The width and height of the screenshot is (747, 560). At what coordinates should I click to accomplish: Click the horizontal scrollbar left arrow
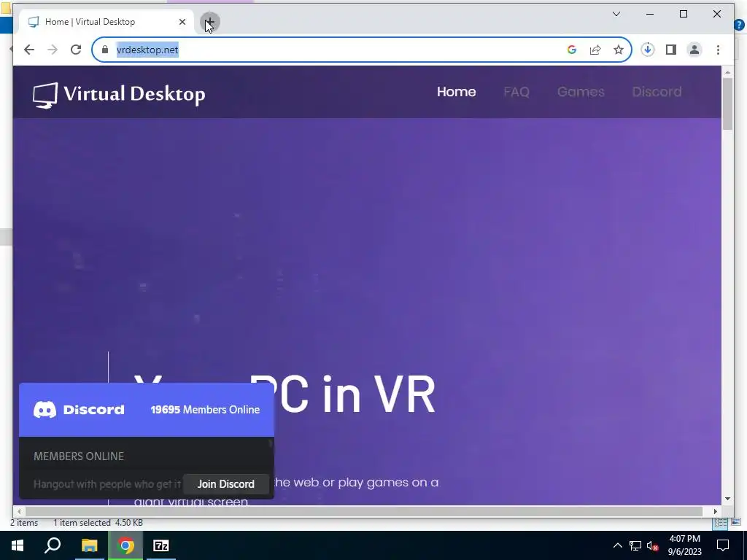(x=19, y=511)
